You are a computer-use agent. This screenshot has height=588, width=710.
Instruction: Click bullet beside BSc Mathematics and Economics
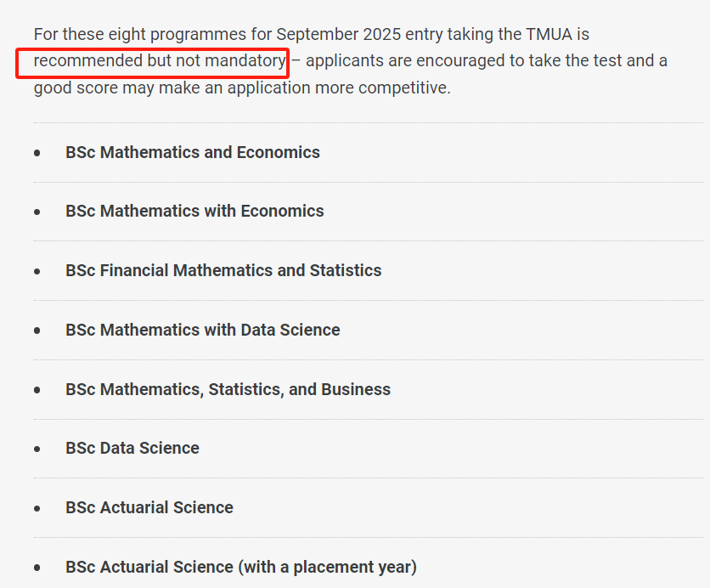point(37,153)
